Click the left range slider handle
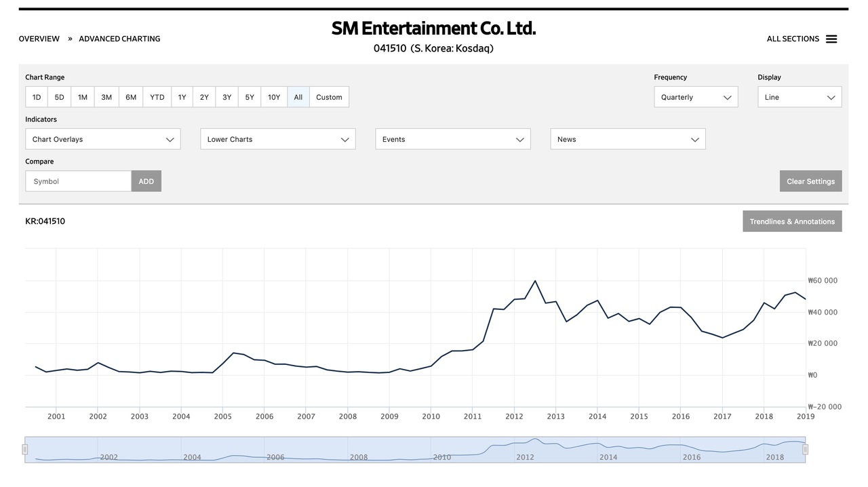This screenshot has width=868, height=487. coord(25,449)
